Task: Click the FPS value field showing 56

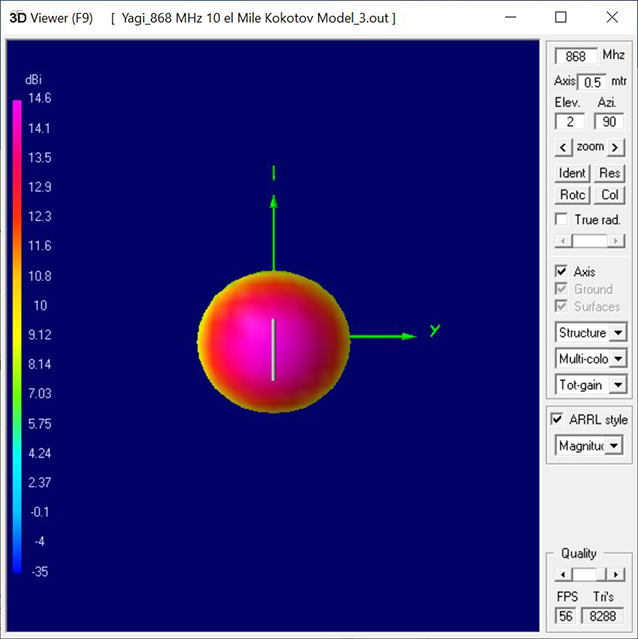Action: pyautogui.click(x=565, y=616)
